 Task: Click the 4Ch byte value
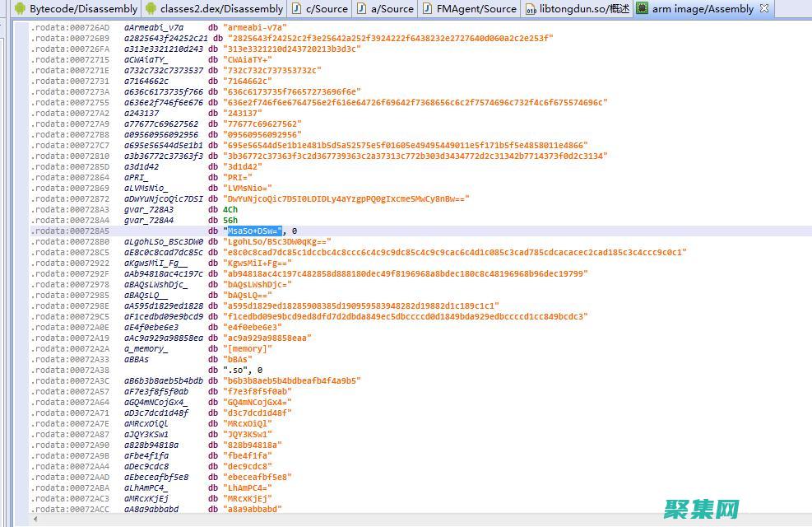point(230,210)
